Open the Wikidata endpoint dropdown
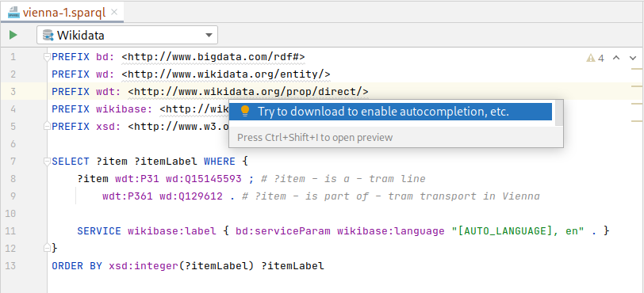Image resolution: width=644 pixels, height=293 pixels. [128, 36]
